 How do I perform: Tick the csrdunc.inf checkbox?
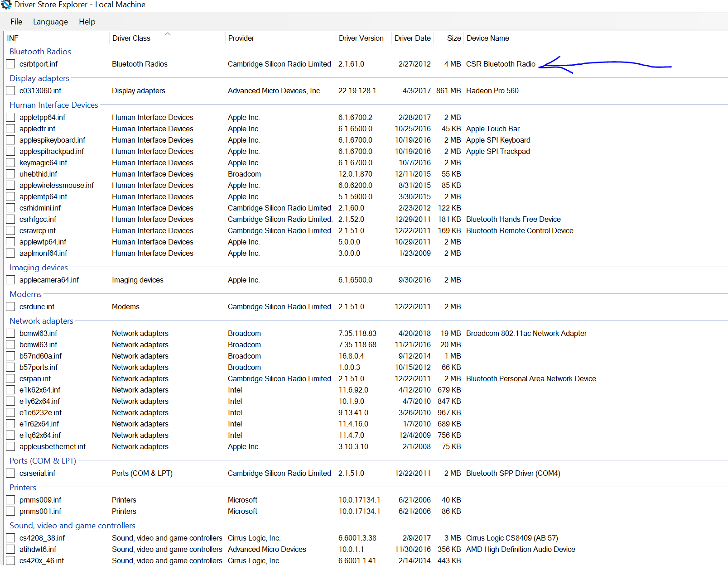[x=10, y=307]
